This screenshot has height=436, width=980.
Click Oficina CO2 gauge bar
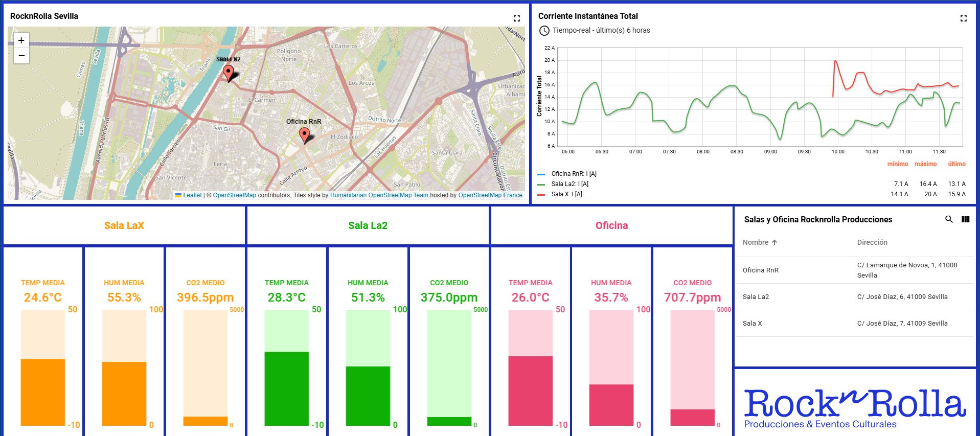693,368
